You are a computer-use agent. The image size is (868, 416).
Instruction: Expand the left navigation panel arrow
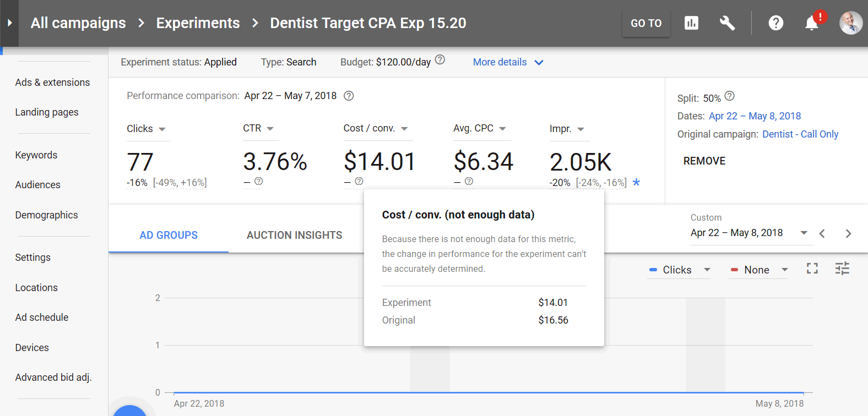click(9, 23)
